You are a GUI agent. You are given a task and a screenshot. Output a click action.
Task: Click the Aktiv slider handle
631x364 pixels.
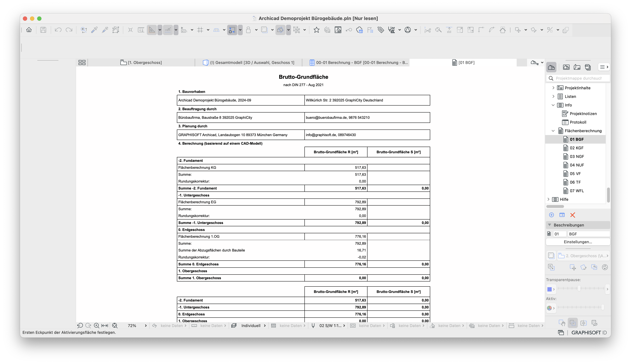(x=602, y=307)
